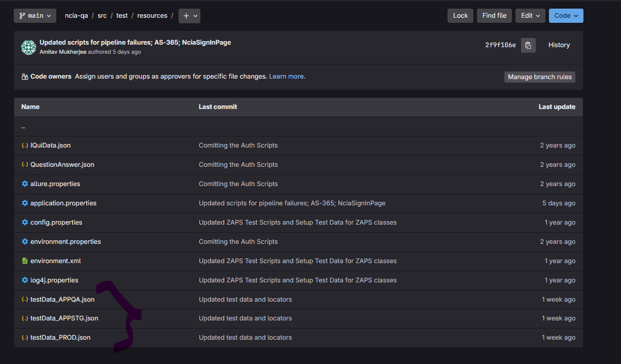621x364 pixels.
Task: Click the Code owners people icon
Action: (25, 77)
